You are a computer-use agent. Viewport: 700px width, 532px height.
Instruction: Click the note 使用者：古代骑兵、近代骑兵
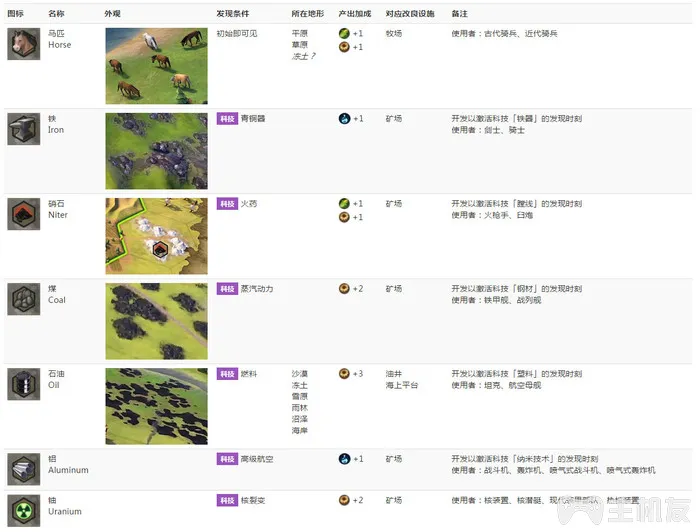click(x=504, y=33)
